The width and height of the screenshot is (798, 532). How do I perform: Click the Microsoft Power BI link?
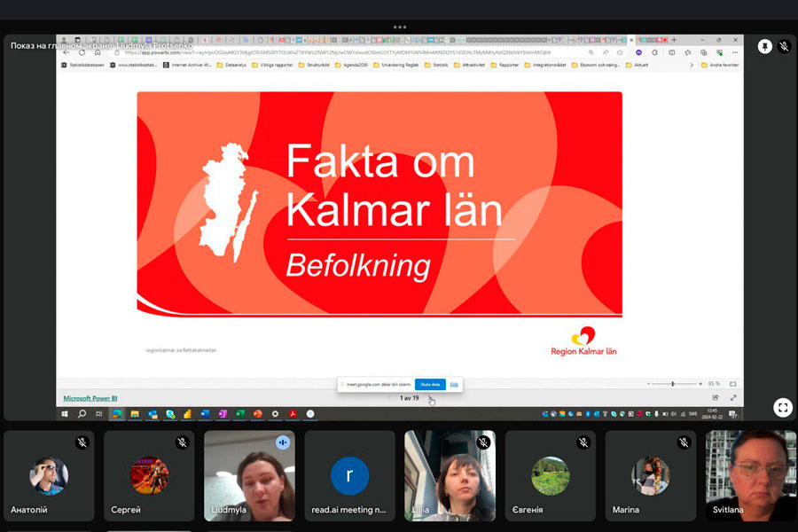[90, 398]
